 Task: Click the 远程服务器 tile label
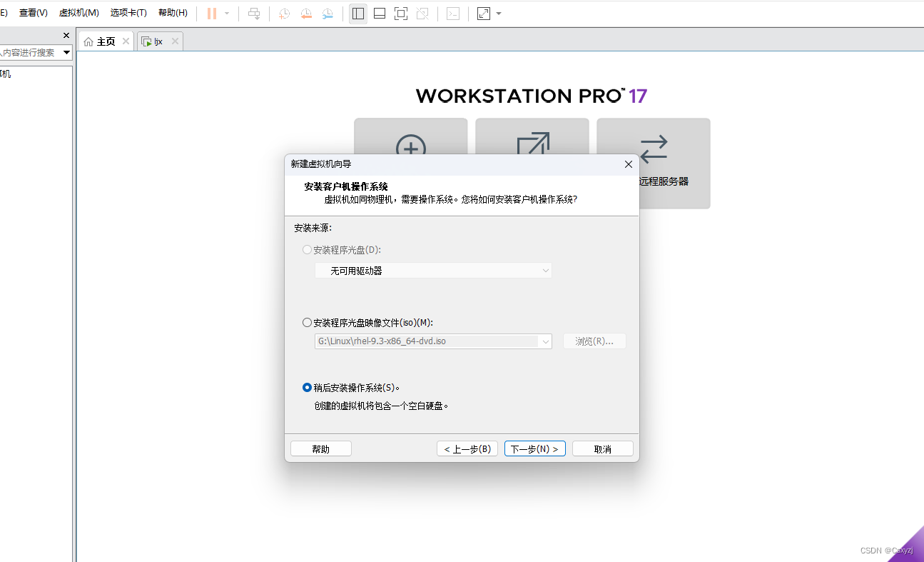664,181
